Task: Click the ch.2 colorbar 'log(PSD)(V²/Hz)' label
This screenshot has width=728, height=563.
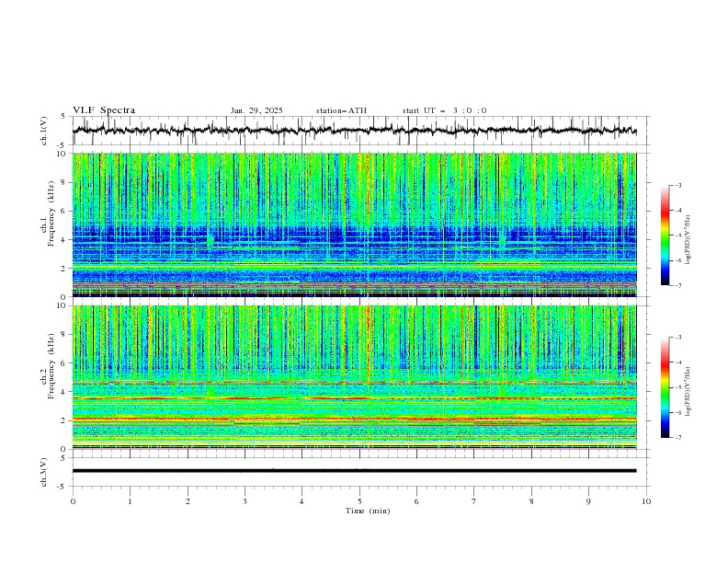Action: pyautogui.click(x=688, y=392)
